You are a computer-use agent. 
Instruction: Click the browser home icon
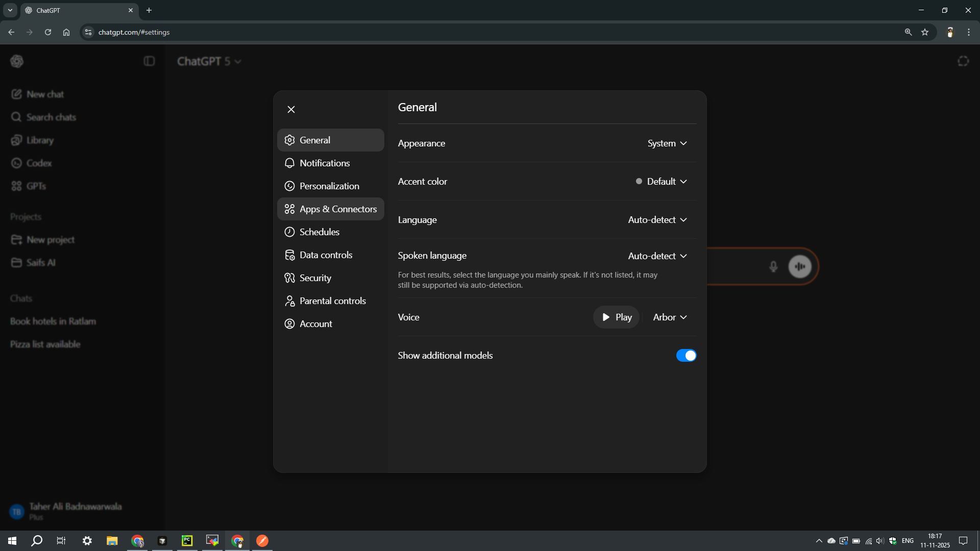[66, 32]
